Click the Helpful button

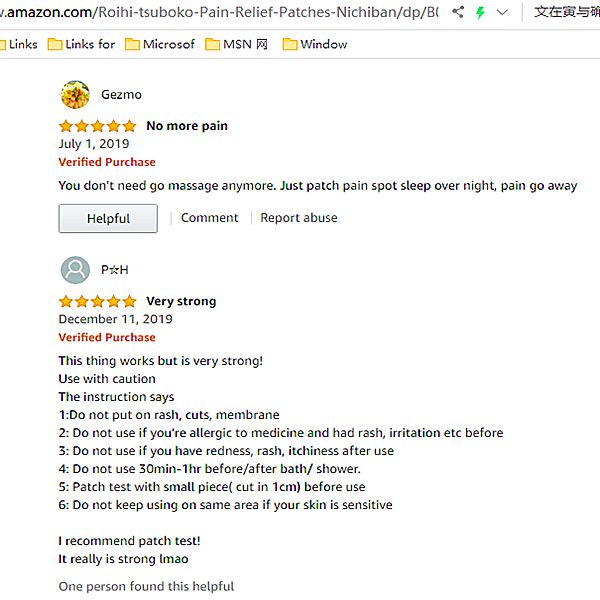pyautogui.click(x=108, y=218)
